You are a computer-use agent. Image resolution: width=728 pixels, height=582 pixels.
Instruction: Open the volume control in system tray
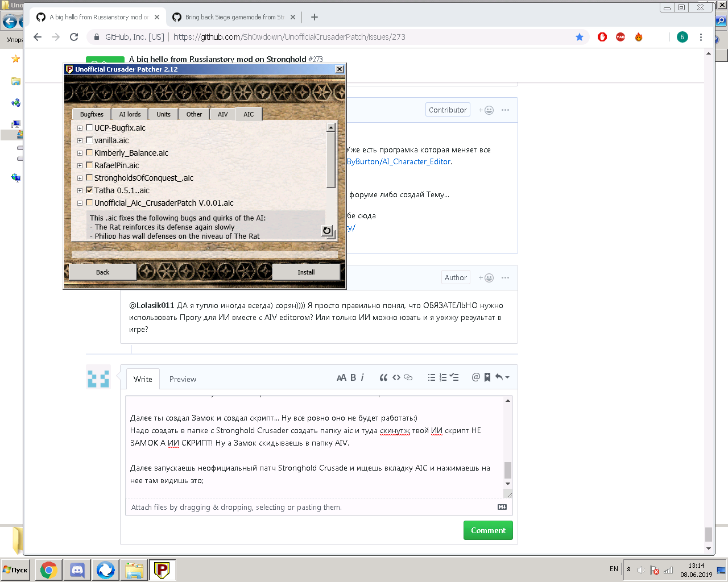pos(641,570)
